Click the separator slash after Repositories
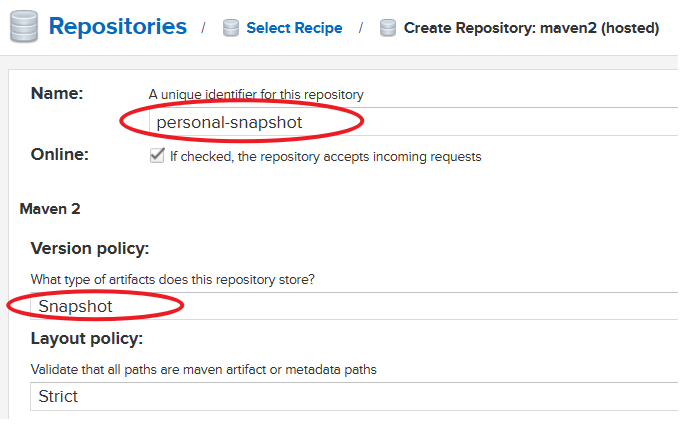The width and height of the screenshot is (691, 435). (203, 28)
